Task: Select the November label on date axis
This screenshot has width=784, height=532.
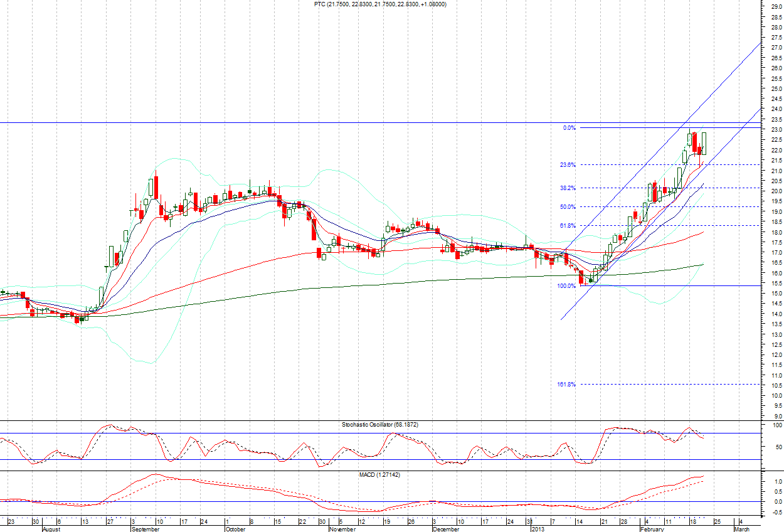Action: (342, 529)
